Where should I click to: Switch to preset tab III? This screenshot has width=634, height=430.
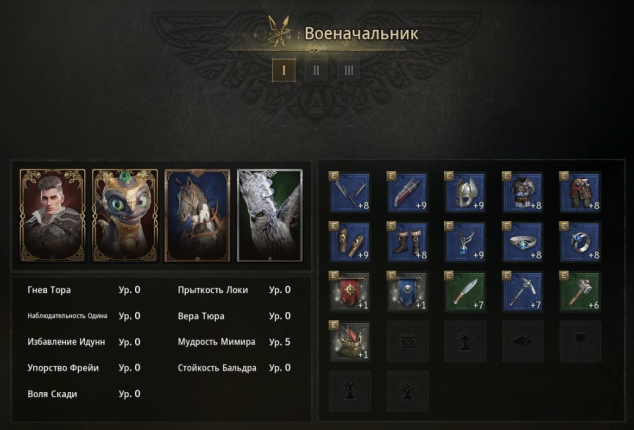[x=349, y=70]
